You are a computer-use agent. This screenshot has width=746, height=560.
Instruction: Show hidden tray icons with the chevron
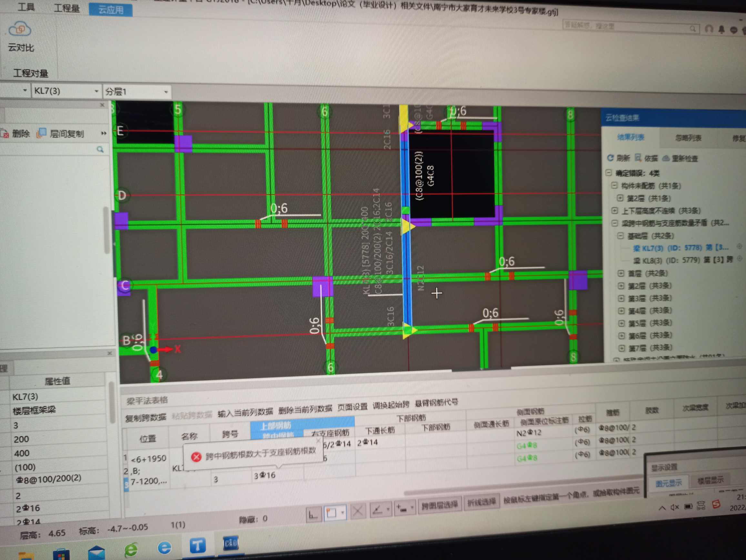pyautogui.click(x=662, y=508)
